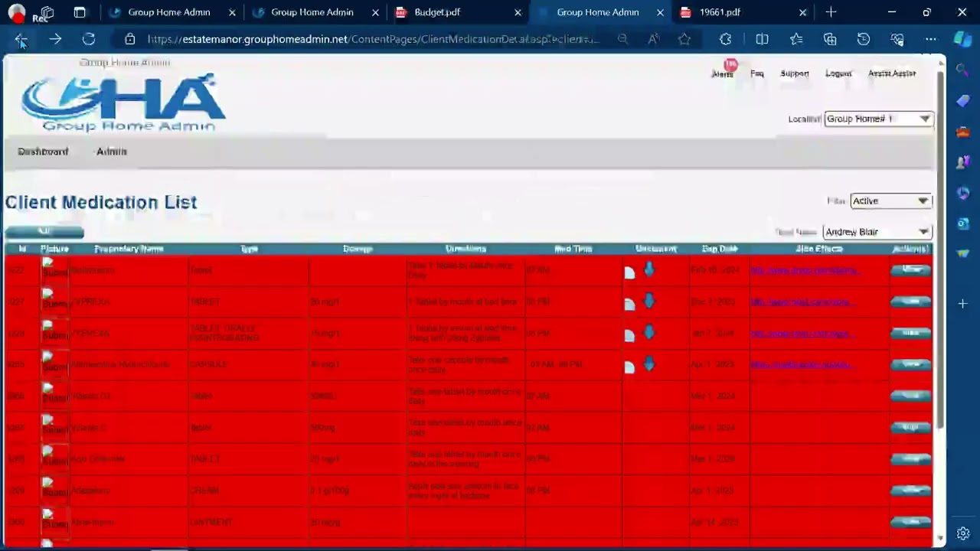
Task: Open the Collections icon in the toolbar
Action: 830,39
